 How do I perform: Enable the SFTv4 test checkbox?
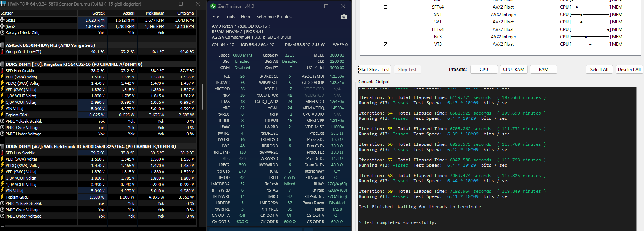click(385, 7)
